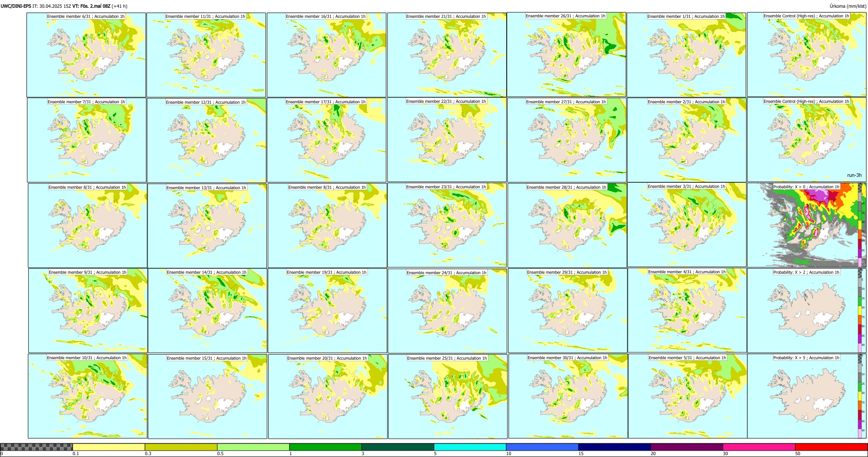Select the pale yellow 0.1–0.3 legend swatch
This screenshot has height=457, width=868.
[x=109, y=447]
